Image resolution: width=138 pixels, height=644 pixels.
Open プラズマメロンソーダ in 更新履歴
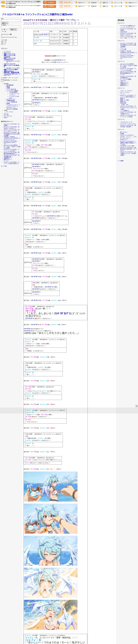tap(126, 122)
